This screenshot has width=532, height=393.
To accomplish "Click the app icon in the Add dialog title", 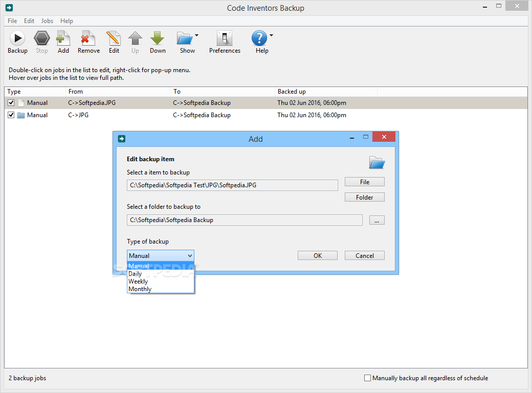I will 122,139.
